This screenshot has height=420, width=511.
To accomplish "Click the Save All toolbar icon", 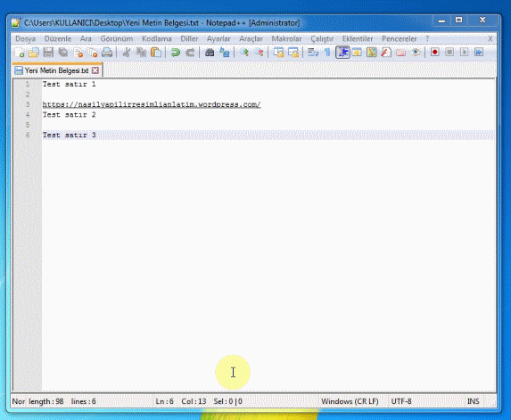I will 63,52.
